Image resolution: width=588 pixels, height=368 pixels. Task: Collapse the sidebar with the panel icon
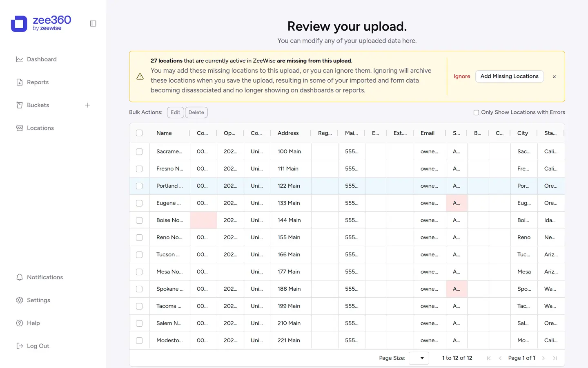click(93, 24)
